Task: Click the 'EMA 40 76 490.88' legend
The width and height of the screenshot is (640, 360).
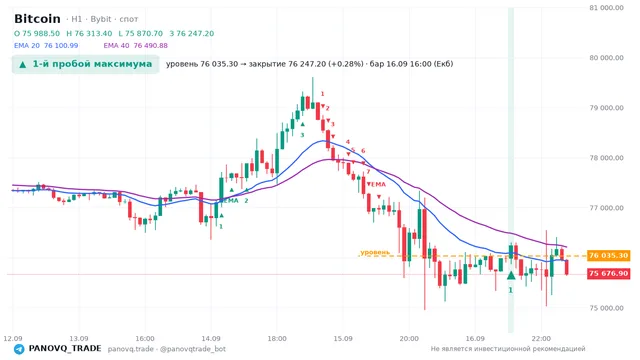Action: (136, 46)
